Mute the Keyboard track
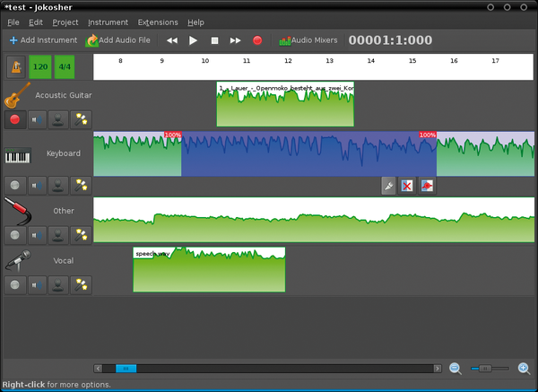 [37, 185]
